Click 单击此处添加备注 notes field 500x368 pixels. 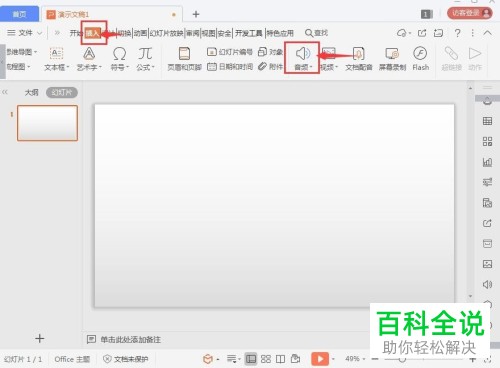(130, 340)
